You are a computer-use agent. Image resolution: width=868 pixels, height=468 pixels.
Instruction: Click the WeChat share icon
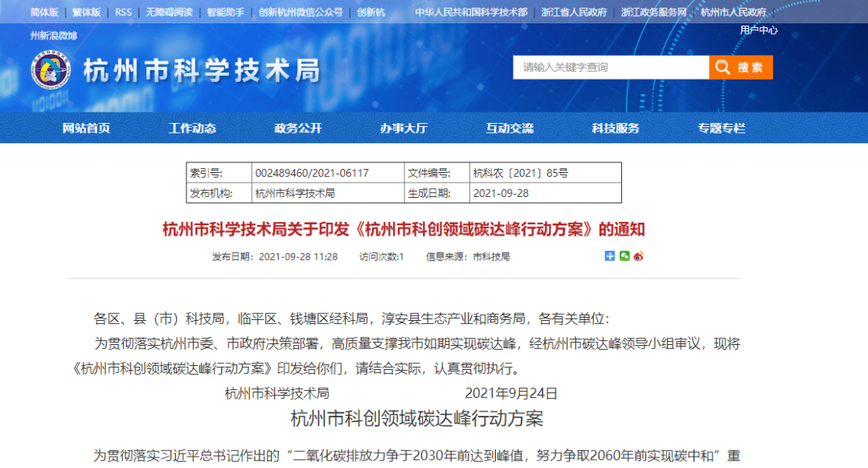point(624,256)
